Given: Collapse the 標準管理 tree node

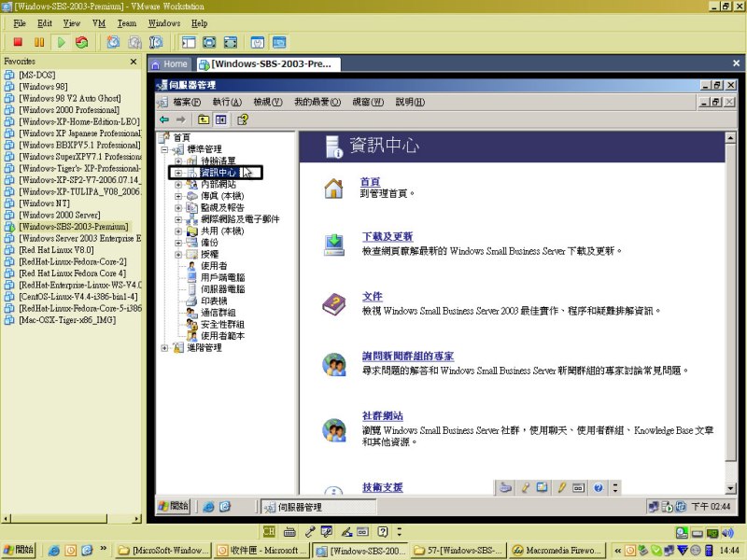Looking at the screenshot, I should coord(164,149).
